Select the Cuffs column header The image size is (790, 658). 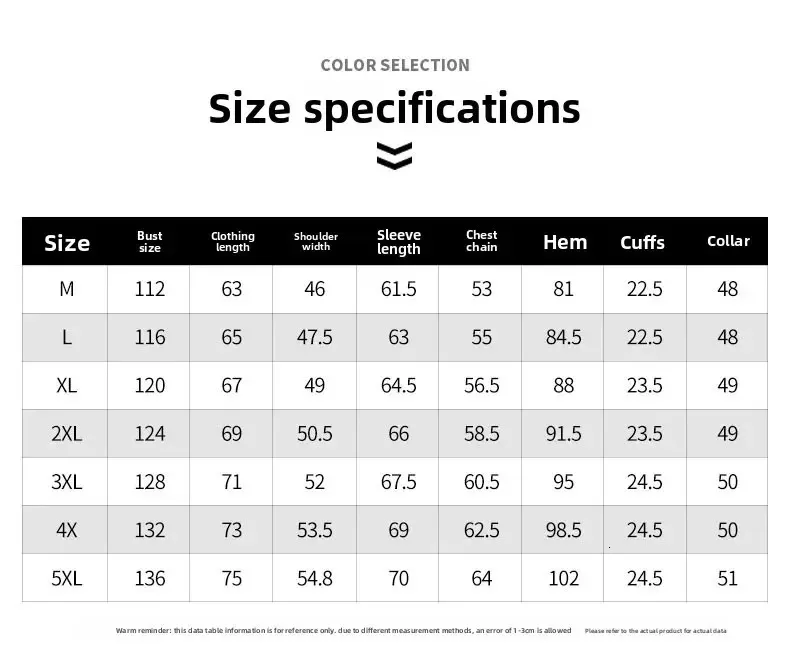[643, 243]
